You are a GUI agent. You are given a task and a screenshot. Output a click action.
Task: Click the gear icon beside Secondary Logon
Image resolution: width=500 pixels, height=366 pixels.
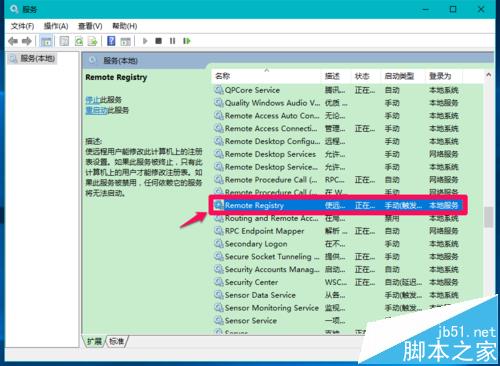click(219, 244)
